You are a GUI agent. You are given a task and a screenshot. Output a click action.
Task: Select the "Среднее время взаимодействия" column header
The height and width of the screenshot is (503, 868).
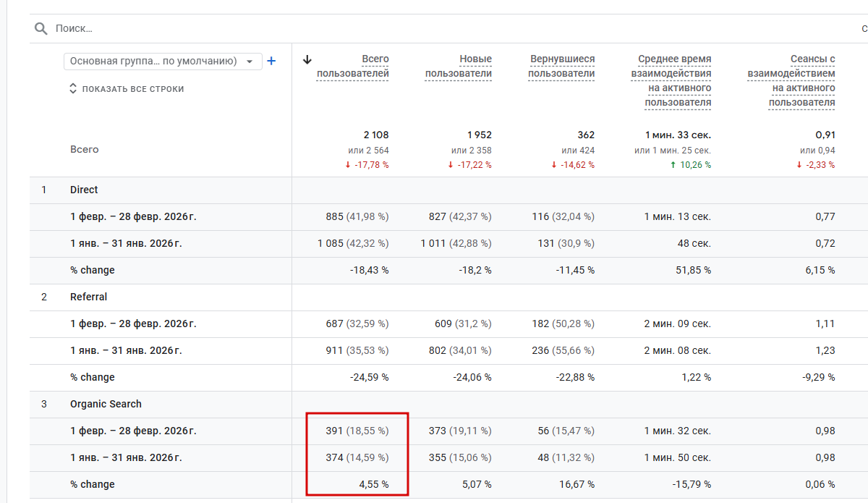point(671,80)
